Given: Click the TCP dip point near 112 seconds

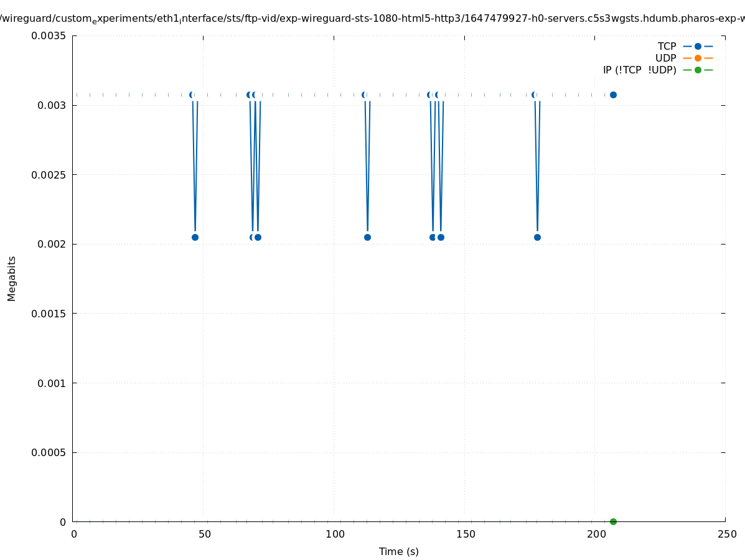Looking at the screenshot, I should (367, 237).
